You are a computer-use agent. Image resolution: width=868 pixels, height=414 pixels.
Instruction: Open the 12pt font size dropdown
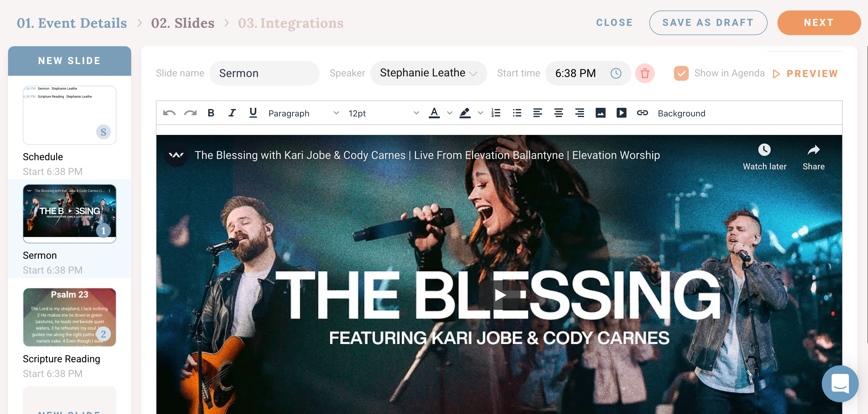point(383,113)
